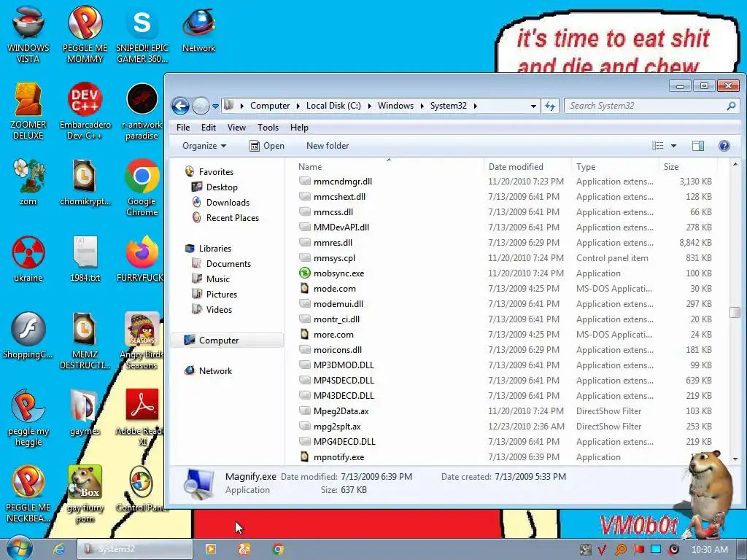Expand the Organize dropdown menu
This screenshot has height=560, width=747.
[x=204, y=146]
